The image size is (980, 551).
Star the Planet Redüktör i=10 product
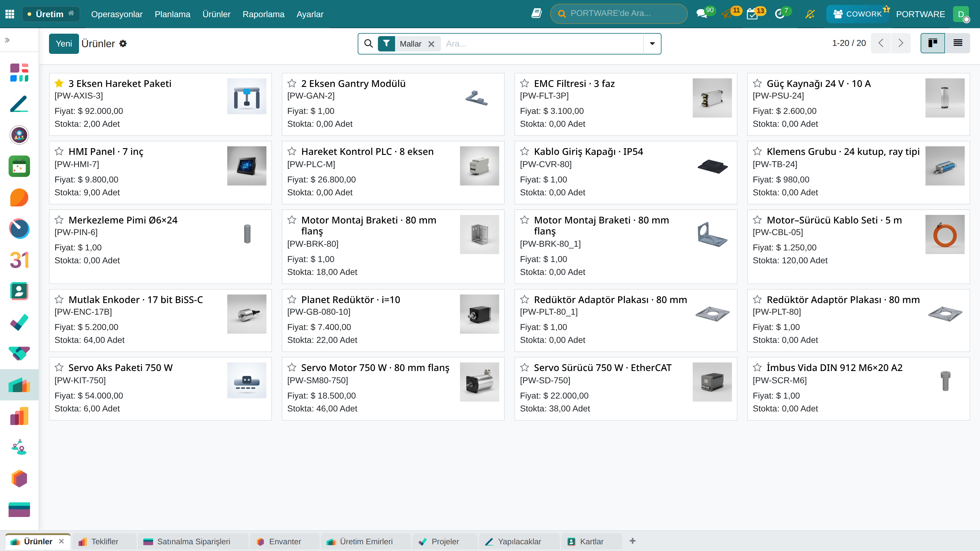coord(292,299)
